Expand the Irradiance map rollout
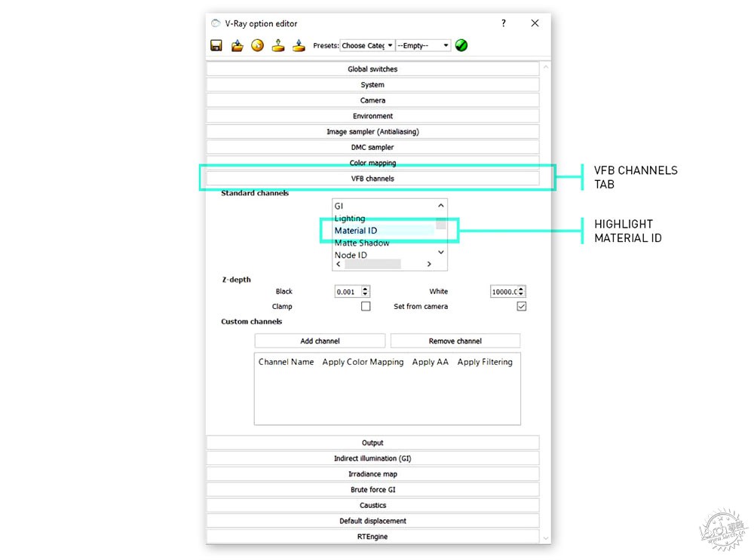 pyautogui.click(x=372, y=474)
